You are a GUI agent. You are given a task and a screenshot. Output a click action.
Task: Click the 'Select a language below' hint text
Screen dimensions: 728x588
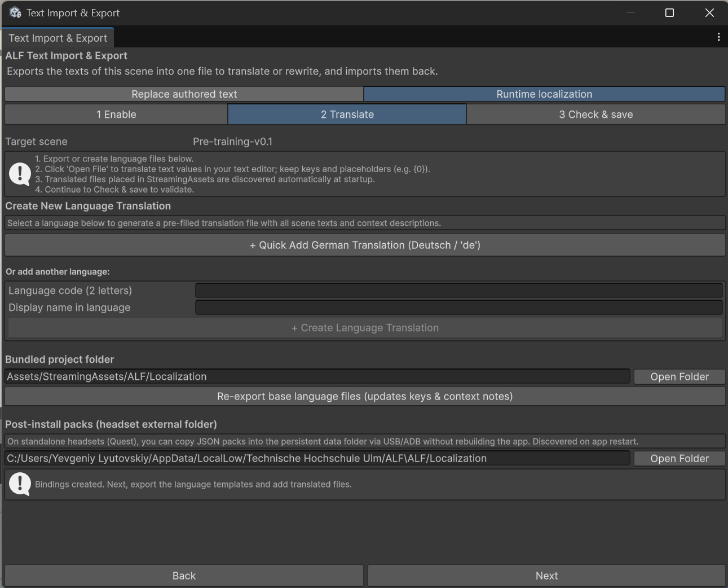click(224, 223)
